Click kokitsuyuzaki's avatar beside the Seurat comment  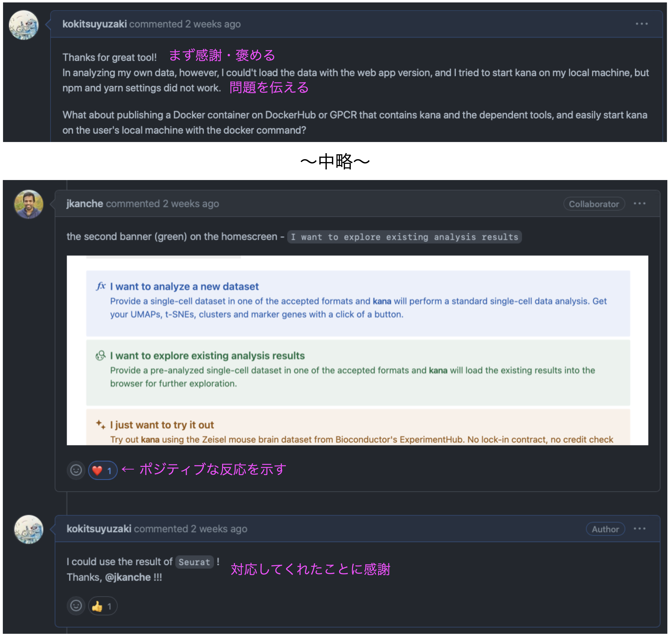(29, 530)
